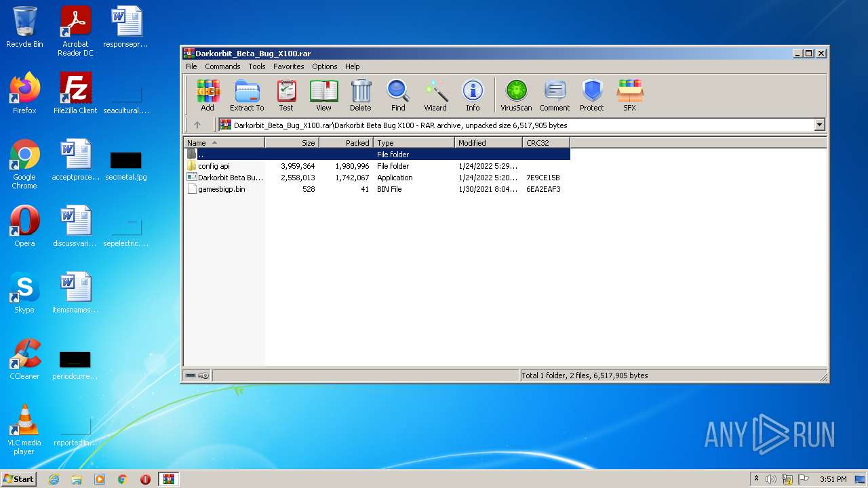Click the Find magnifier icon
Viewport: 868px width, 488px height.
(x=398, y=96)
